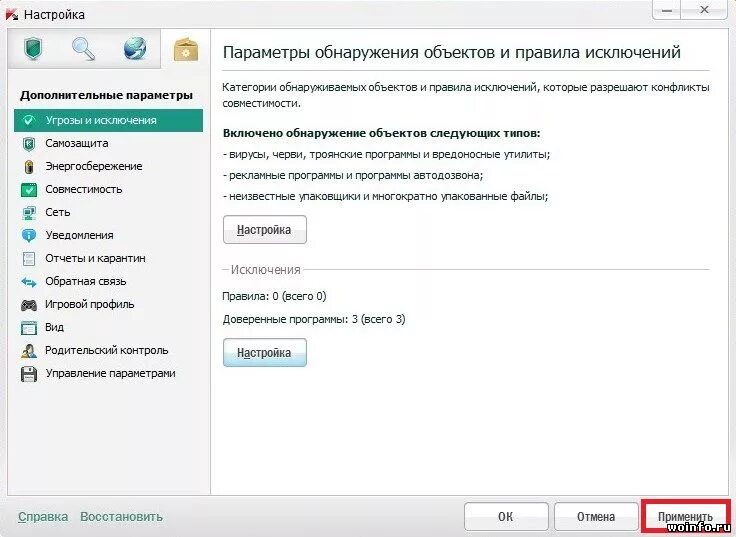
Task: Click the Угрозы и исключения checkmark icon
Action: coord(29,120)
